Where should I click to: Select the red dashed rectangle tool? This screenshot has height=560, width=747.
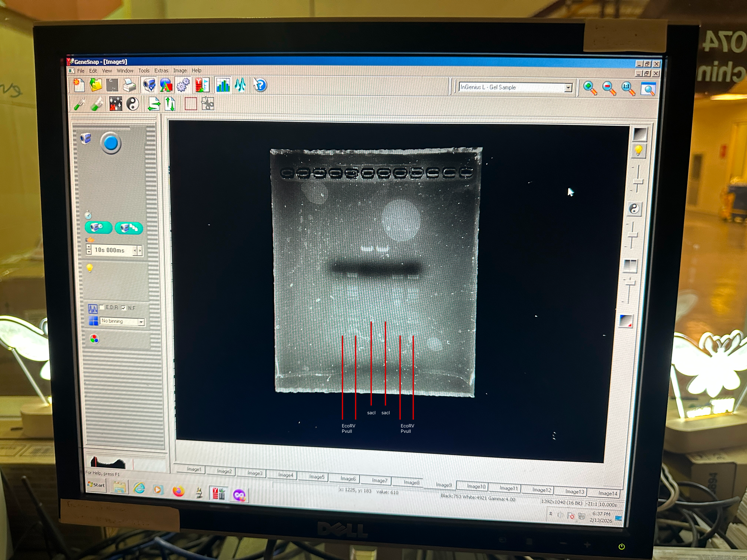click(x=191, y=104)
